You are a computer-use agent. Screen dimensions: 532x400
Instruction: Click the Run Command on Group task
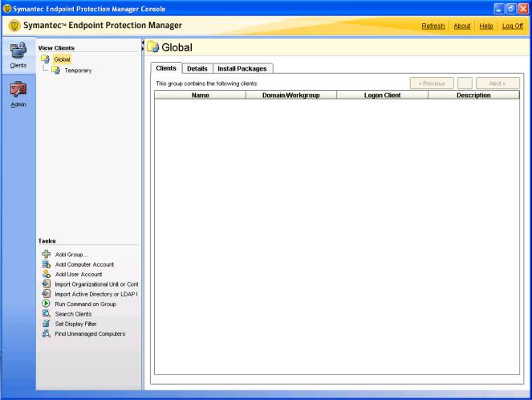(x=86, y=304)
